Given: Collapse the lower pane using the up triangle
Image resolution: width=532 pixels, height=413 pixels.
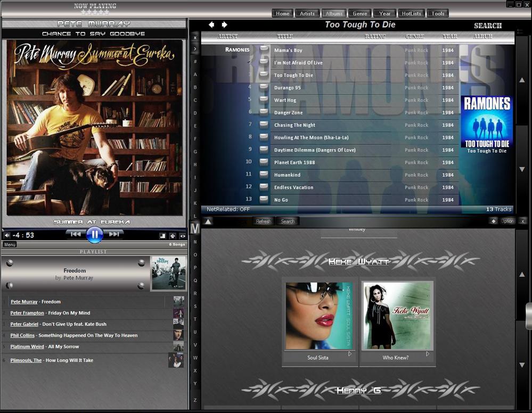Looking at the screenshot, I should point(208,221).
